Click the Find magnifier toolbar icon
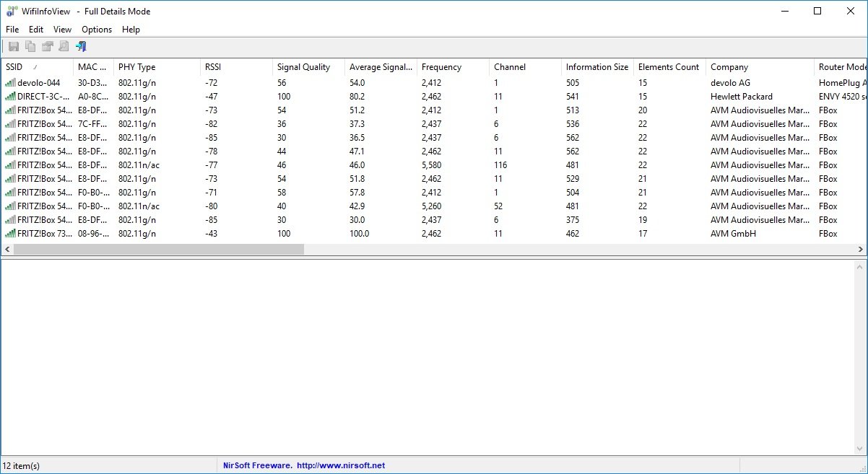 tap(64, 47)
